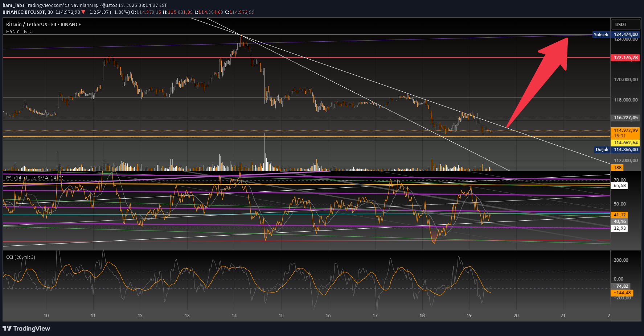
Task: Click date 17 on the time axis
Action: pos(375,316)
